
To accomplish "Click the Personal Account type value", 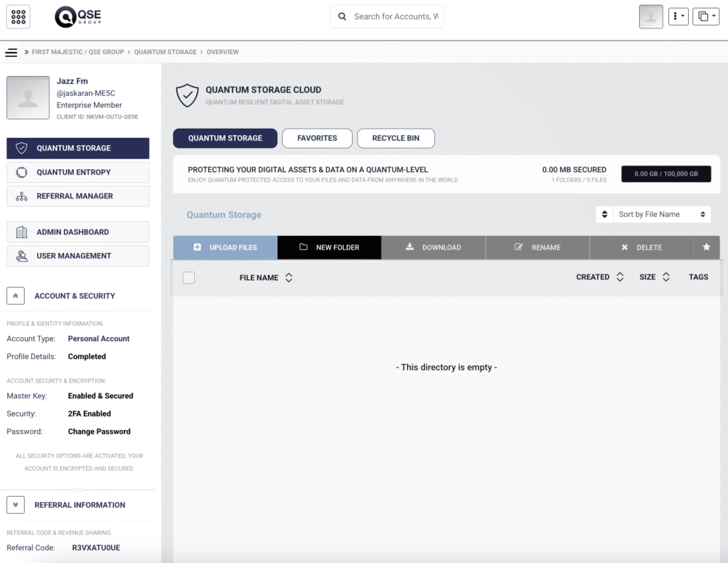I will click(x=99, y=339).
